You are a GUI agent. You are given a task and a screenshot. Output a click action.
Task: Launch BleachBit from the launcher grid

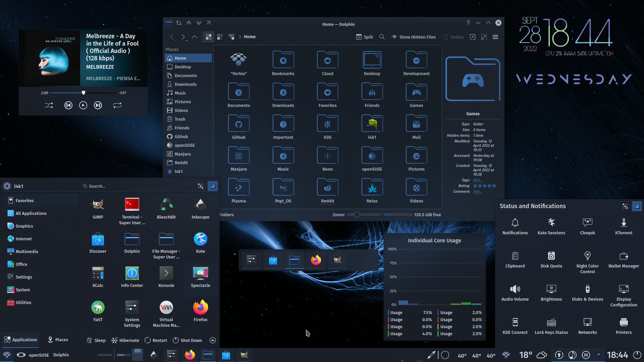[166, 208]
